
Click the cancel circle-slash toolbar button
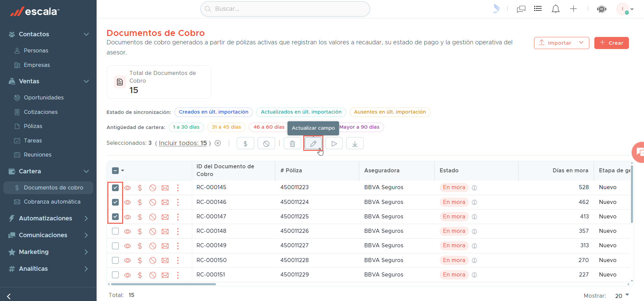click(x=266, y=143)
